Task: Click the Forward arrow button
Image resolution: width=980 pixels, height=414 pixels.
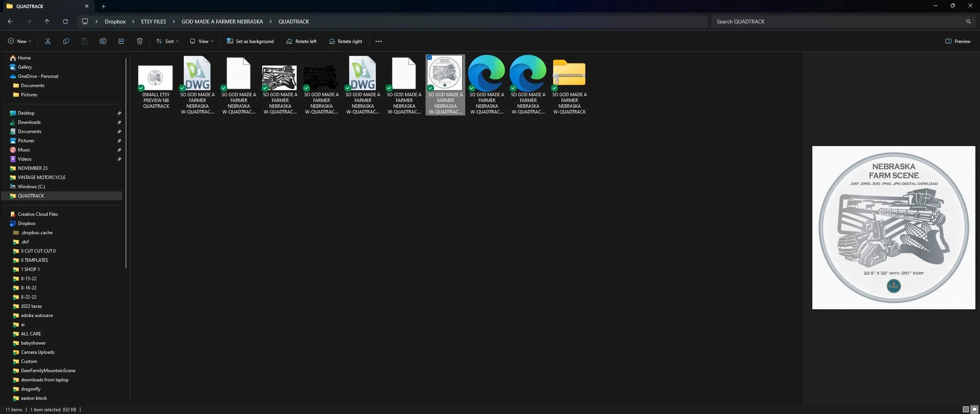Action: coord(29,22)
